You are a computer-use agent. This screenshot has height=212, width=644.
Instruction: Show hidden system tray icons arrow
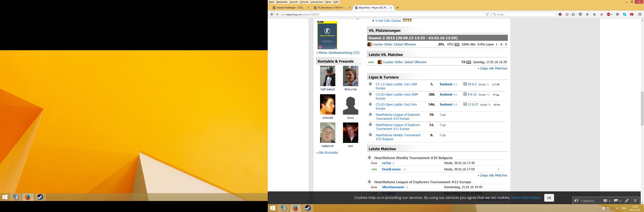[x=599, y=208]
